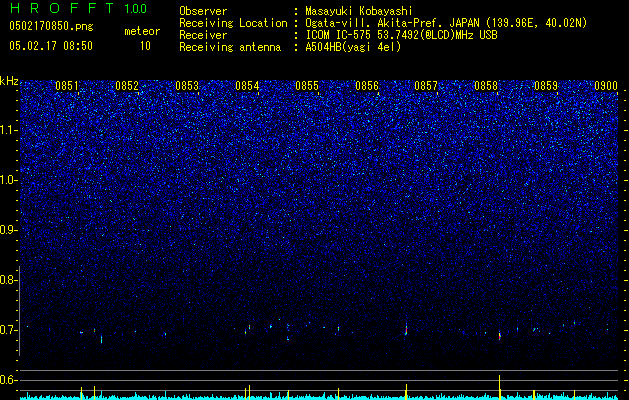Click the 0.6 kHz axis label

click(x=8, y=380)
